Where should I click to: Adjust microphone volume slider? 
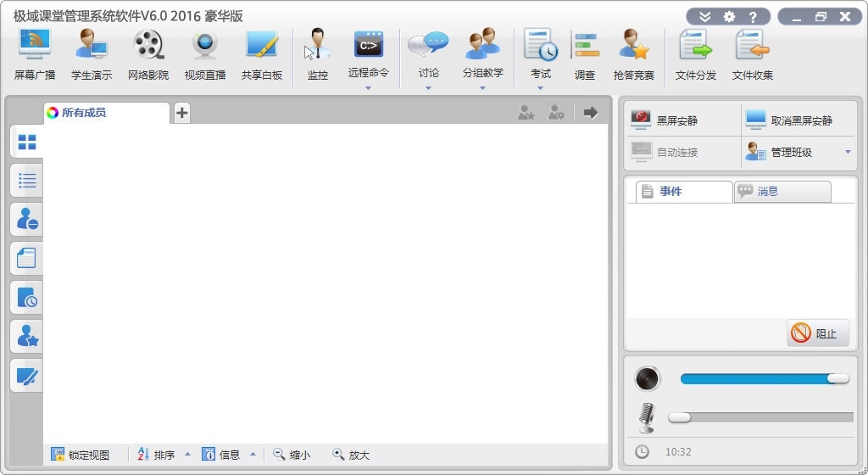(x=760, y=417)
